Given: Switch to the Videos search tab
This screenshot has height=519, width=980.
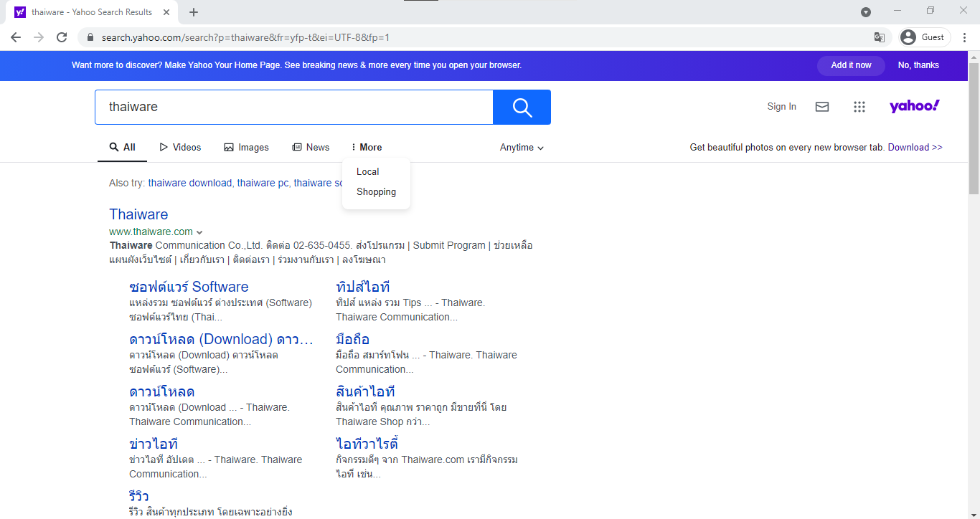Looking at the screenshot, I should (180, 148).
